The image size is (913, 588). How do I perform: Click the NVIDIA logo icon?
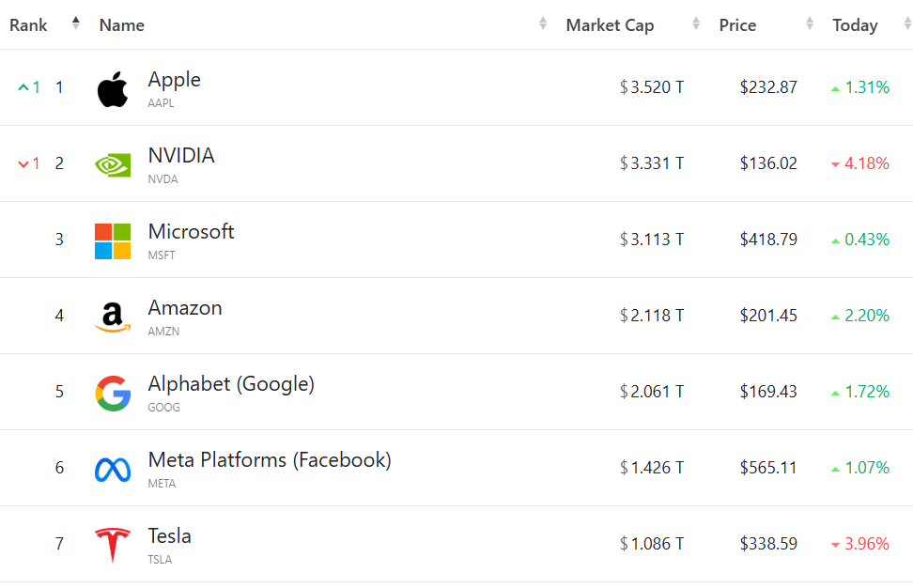point(113,165)
